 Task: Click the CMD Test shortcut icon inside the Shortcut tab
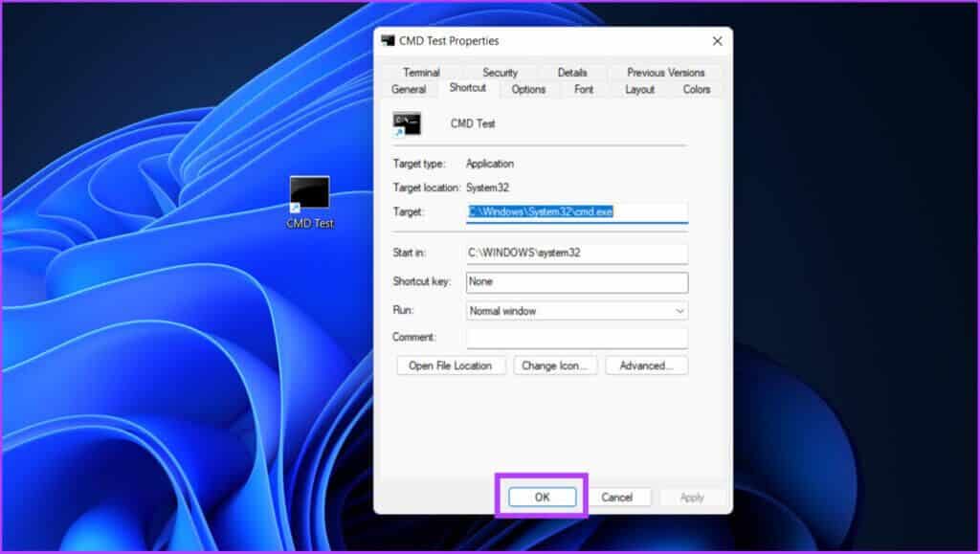pos(407,124)
